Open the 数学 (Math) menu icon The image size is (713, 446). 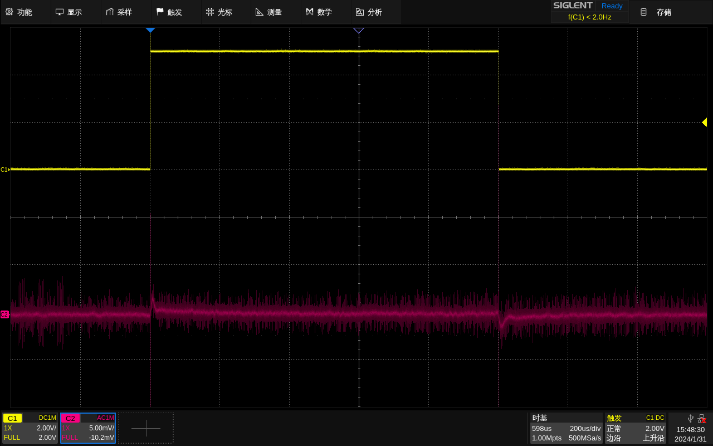(310, 12)
